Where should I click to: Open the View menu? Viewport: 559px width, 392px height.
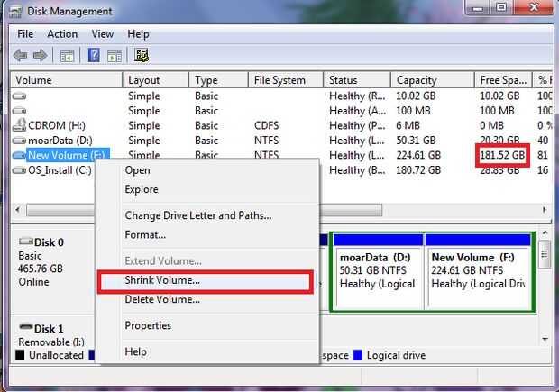coord(102,34)
